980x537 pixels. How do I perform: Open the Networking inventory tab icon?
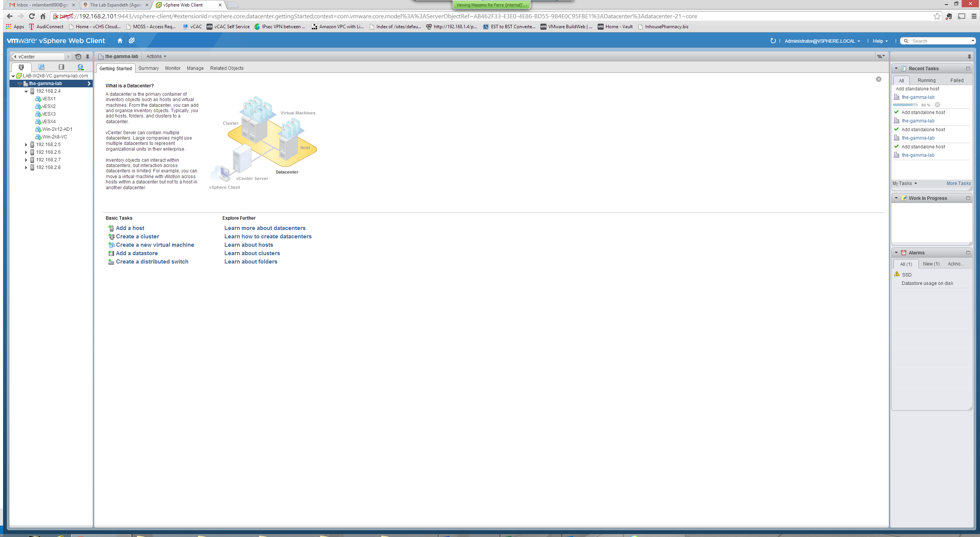tap(81, 67)
